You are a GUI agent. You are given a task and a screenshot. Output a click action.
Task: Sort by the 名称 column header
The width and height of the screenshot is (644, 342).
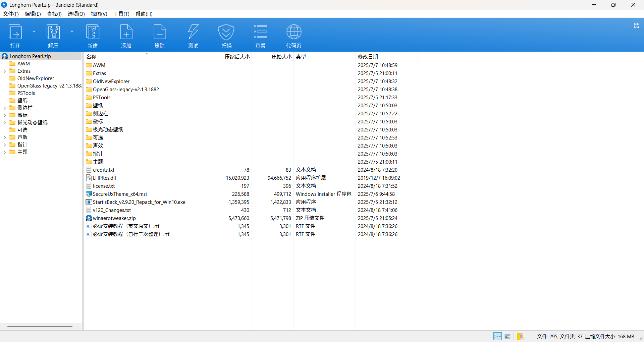(147, 57)
